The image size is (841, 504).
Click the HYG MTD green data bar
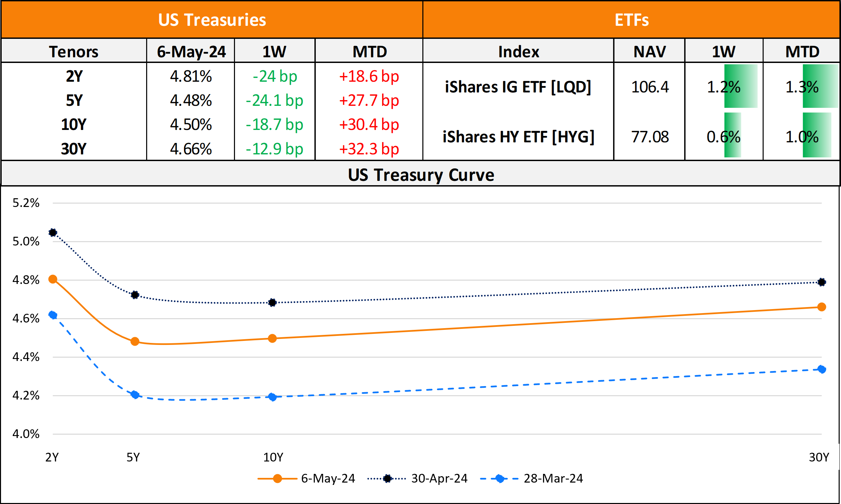[817, 135]
